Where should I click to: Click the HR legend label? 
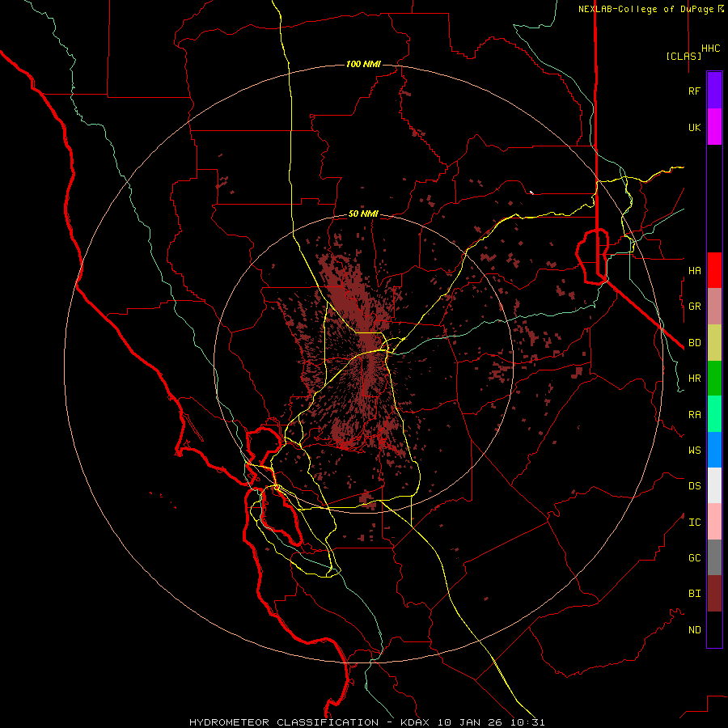pos(694,379)
